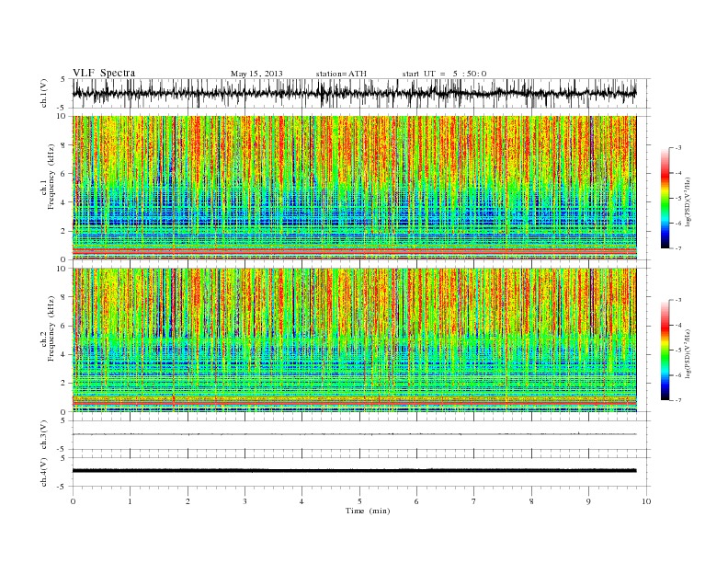This screenshot has height=563, width=728.
Task: Click the ch.3 voltage trace panel
Action: [x=361, y=435]
